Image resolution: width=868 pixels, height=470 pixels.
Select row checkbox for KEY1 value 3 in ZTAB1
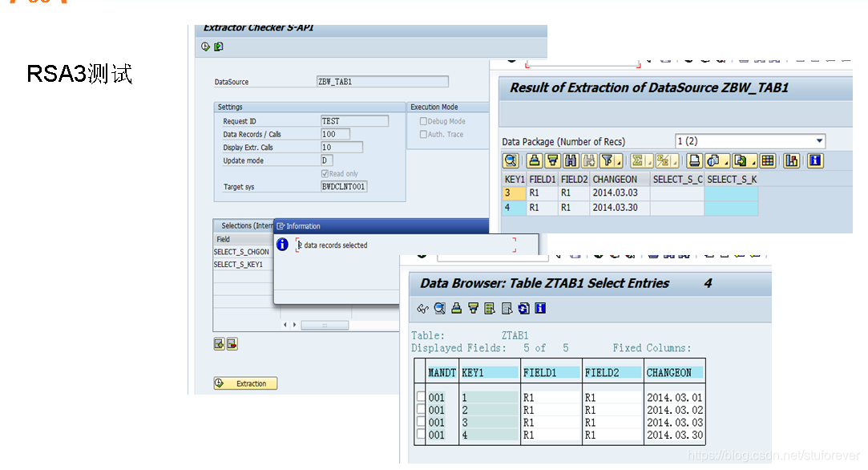click(x=421, y=422)
